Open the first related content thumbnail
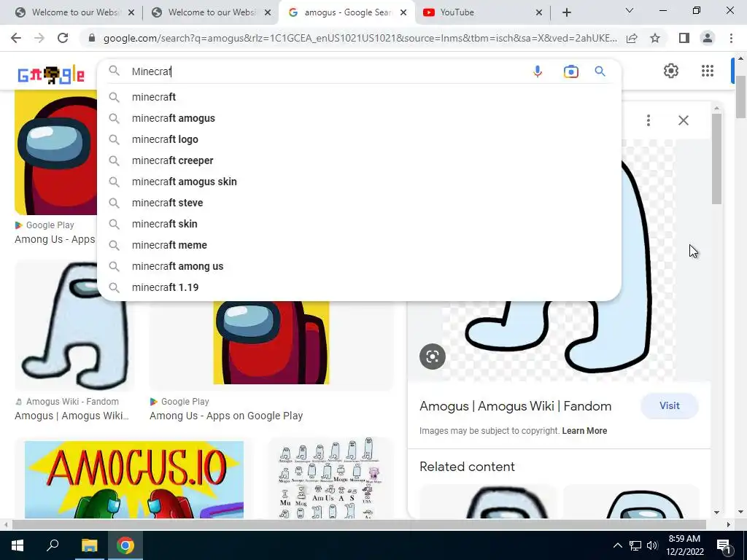Screen dimensions: 747x560 (488, 502)
